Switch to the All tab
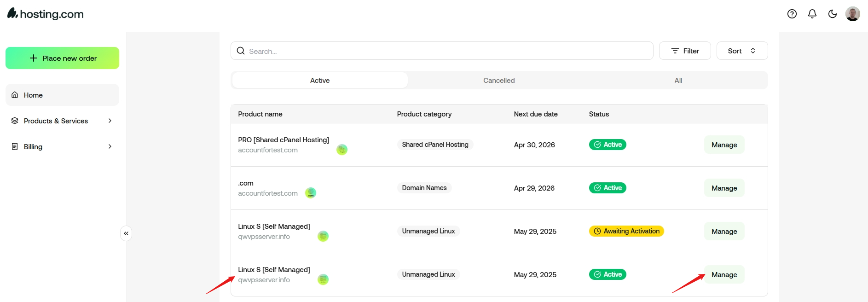868x302 pixels. [678, 80]
